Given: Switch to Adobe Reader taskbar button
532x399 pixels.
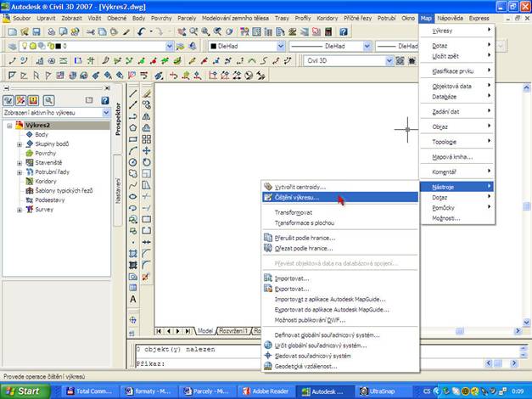Looking at the screenshot, I should 266,391.
